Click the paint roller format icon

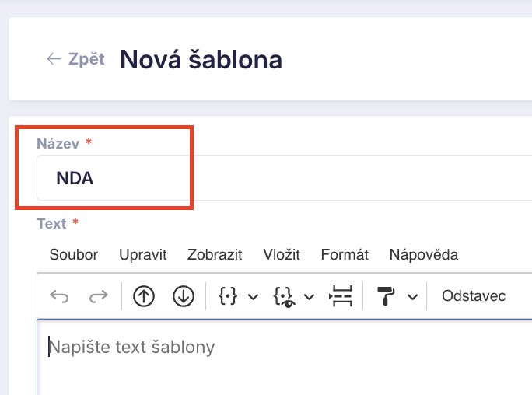386,296
